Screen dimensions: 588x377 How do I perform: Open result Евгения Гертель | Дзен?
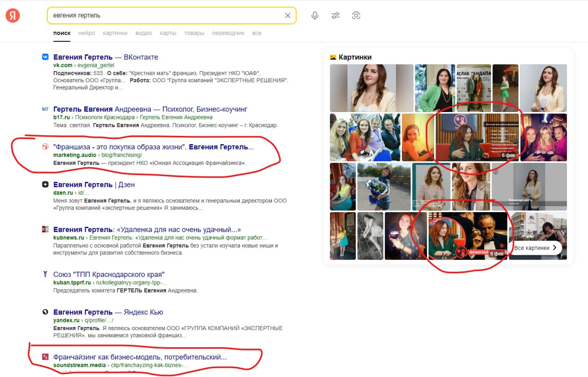[94, 185]
